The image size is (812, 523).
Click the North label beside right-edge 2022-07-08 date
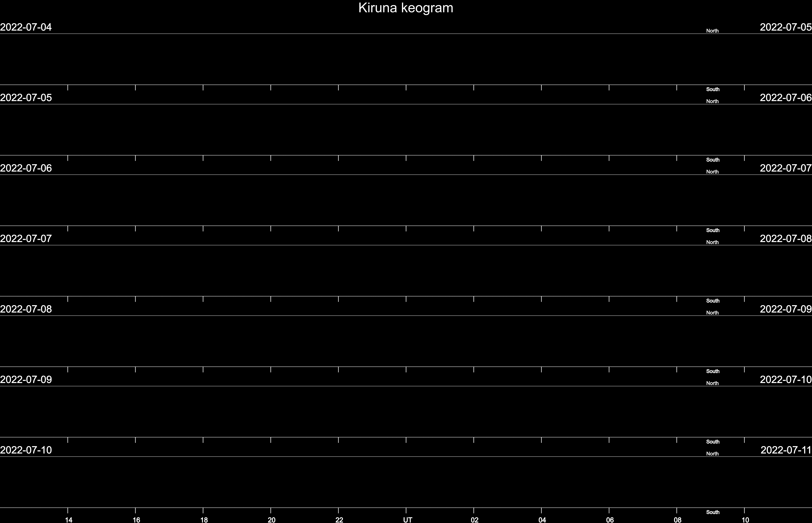click(x=712, y=242)
